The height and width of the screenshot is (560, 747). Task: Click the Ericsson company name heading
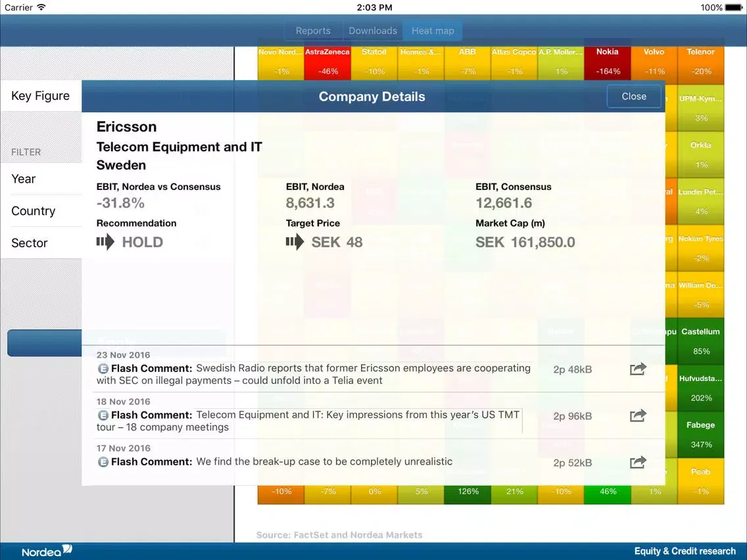click(126, 127)
